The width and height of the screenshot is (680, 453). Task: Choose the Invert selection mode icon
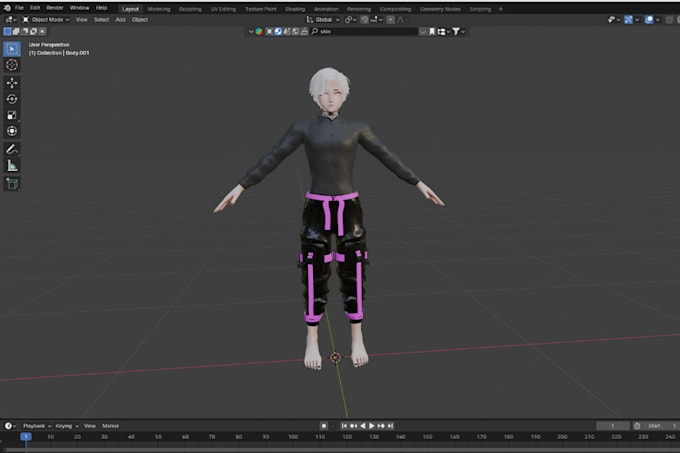coord(33,31)
